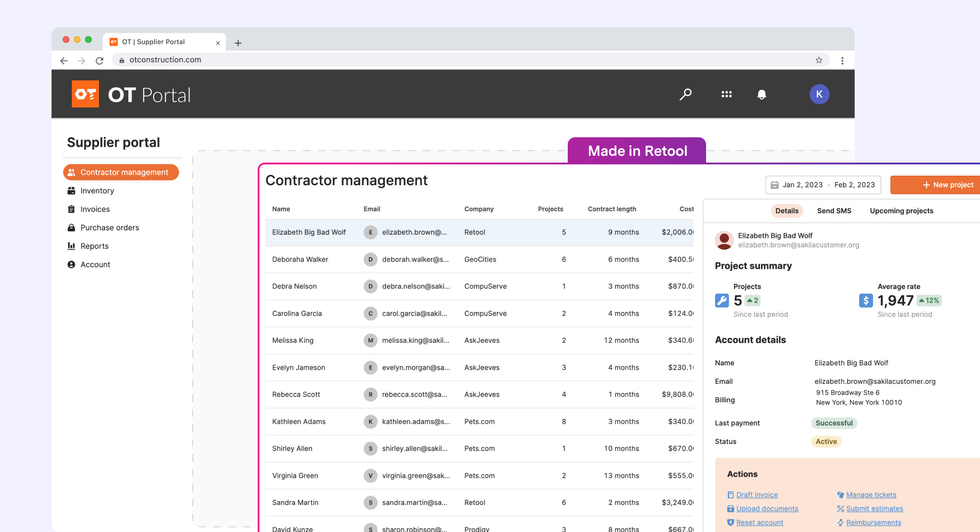
Task: Open Invoices in sidebar
Action: click(x=95, y=209)
